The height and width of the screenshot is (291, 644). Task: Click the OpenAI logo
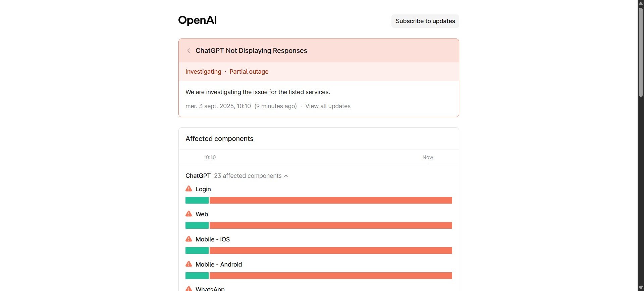(x=197, y=20)
